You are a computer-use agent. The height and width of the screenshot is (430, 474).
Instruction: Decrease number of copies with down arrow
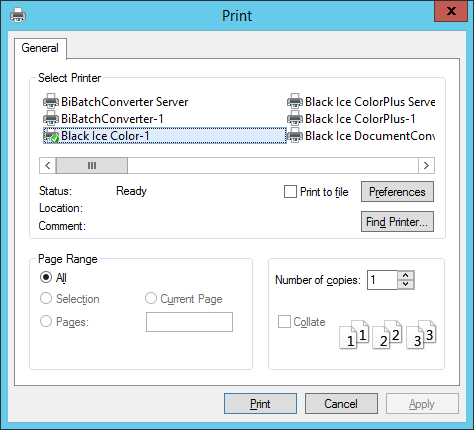(406, 284)
